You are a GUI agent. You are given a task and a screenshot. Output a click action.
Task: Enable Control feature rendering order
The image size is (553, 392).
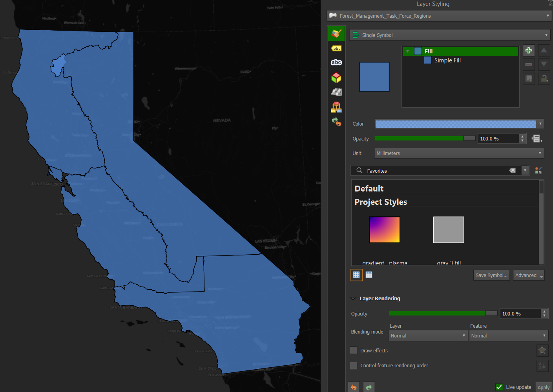pos(353,365)
